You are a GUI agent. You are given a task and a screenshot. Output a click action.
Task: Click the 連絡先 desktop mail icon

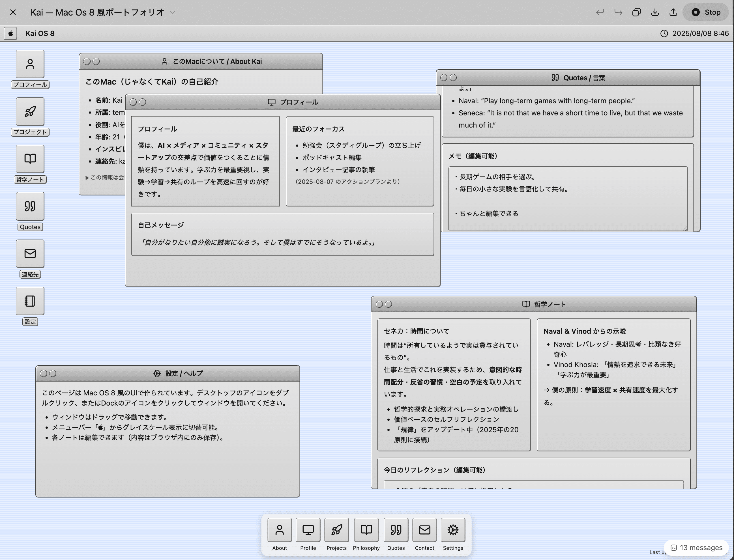point(30,253)
